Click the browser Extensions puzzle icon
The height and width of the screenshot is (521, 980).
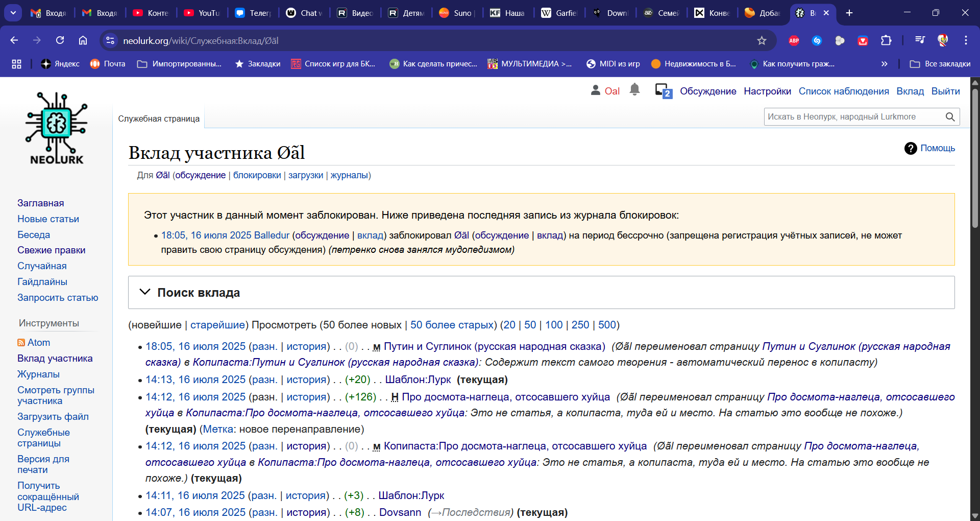[x=886, y=41]
